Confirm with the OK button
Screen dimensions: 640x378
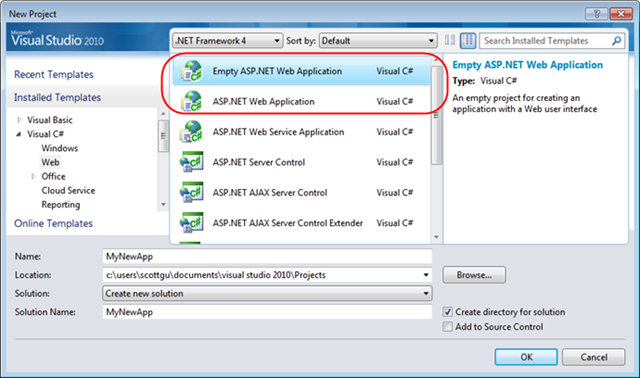coord(526,357)
